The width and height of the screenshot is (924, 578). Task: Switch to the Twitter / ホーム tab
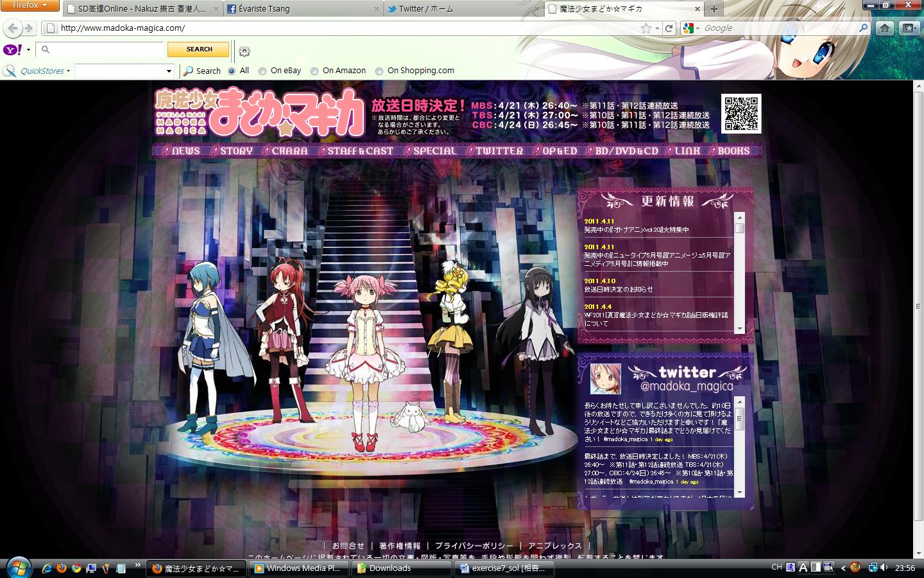pos(464,9)
